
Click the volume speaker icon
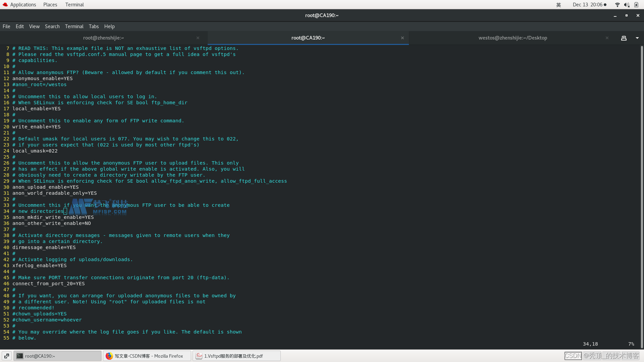coord(626,5)
